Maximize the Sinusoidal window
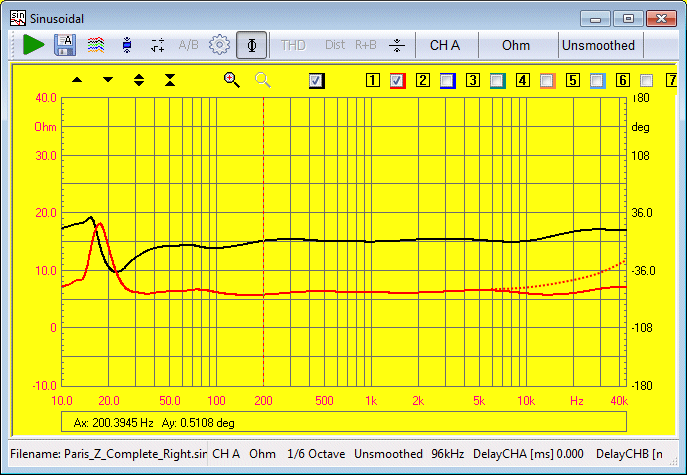This screenshot has height=475, width=687. coord(628,19)
